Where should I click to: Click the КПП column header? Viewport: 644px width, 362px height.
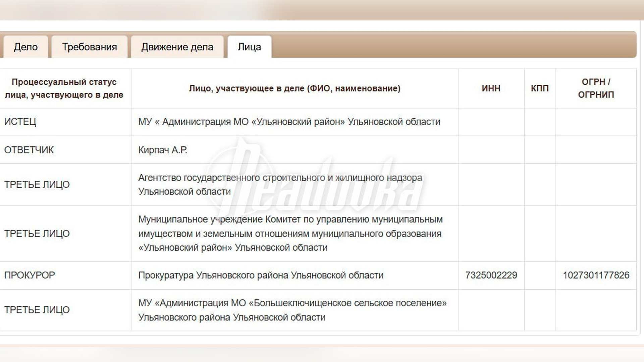click(540, 88)
